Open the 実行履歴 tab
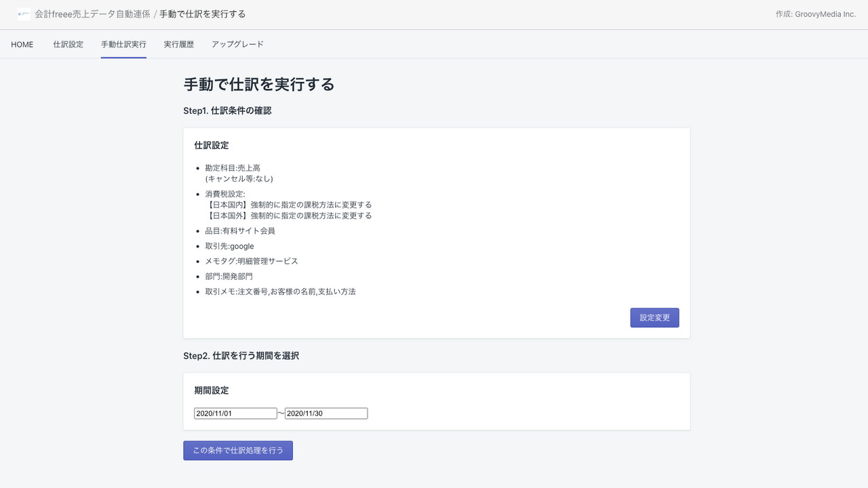The image size is (868, 488). 178,44
